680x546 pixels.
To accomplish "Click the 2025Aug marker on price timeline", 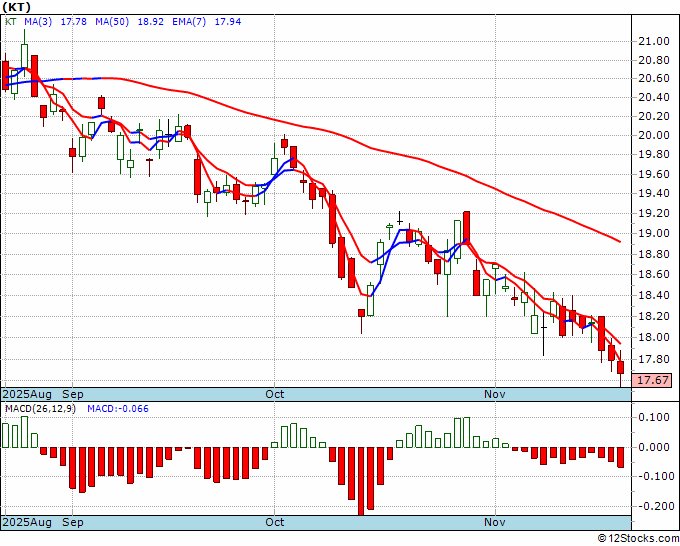I will click(x=27, y=394).
